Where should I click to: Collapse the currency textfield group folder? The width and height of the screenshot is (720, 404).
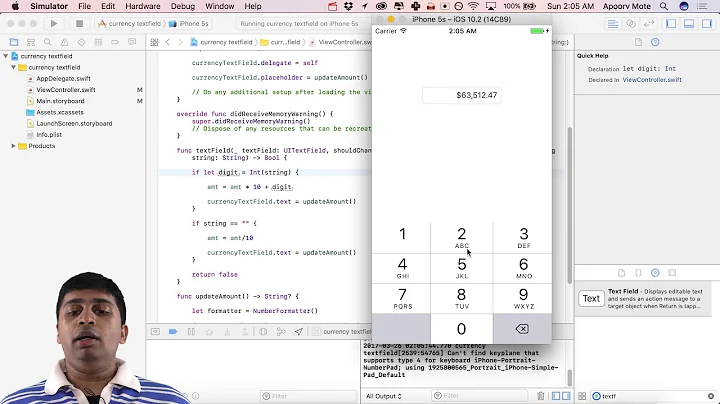(x=13, y=67)
